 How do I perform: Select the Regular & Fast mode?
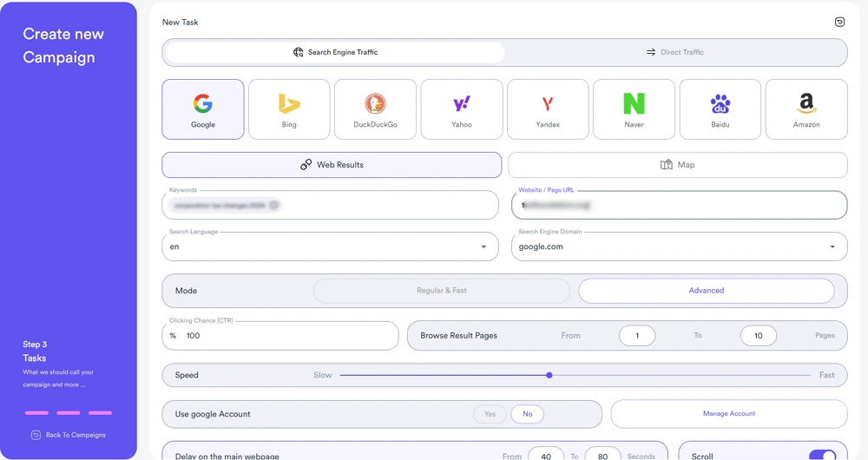(441, 291)
